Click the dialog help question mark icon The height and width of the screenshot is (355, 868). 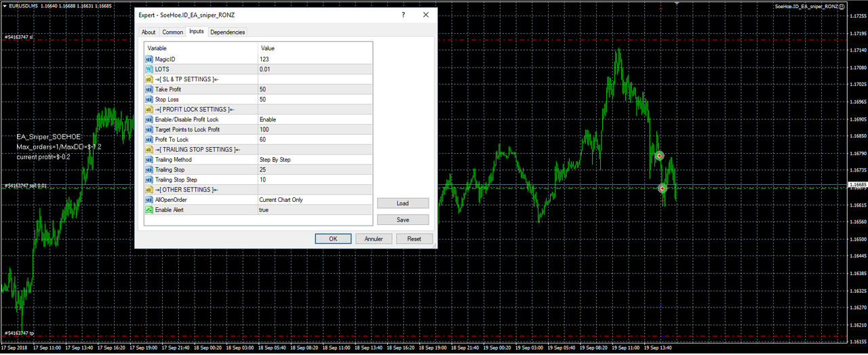[403, 14]
